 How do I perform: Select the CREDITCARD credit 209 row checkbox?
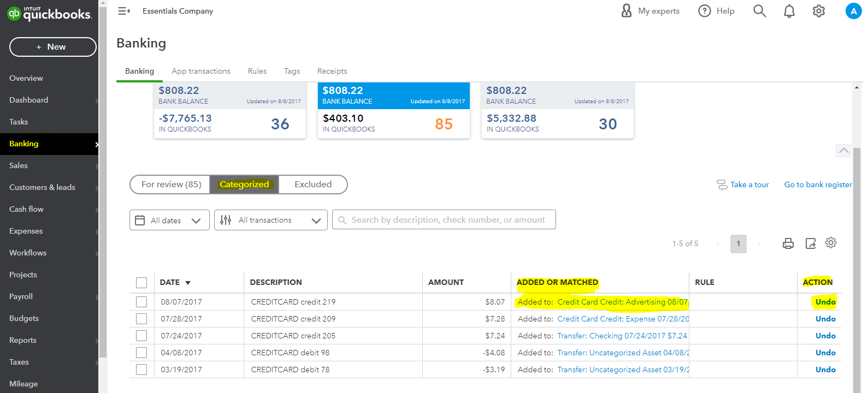(141, 319)
